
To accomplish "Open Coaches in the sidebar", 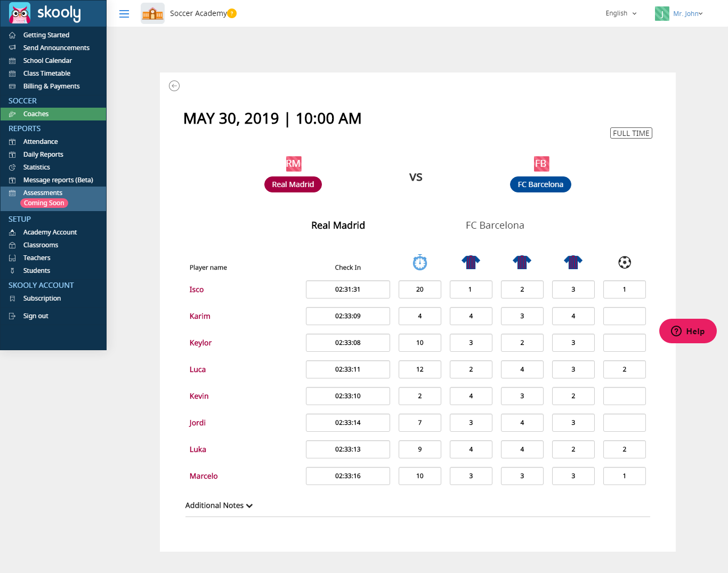I will click(x=53, y=114).
